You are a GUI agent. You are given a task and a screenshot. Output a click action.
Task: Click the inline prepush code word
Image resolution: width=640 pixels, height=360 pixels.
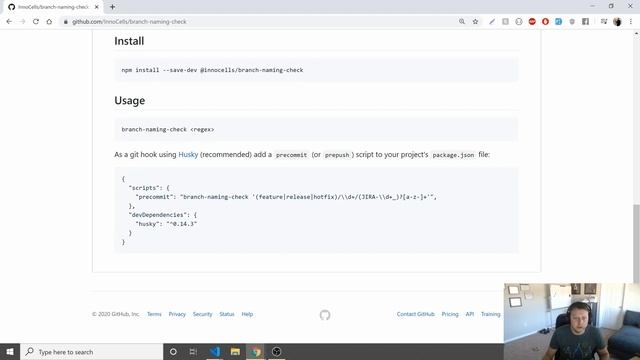[337, 155]
